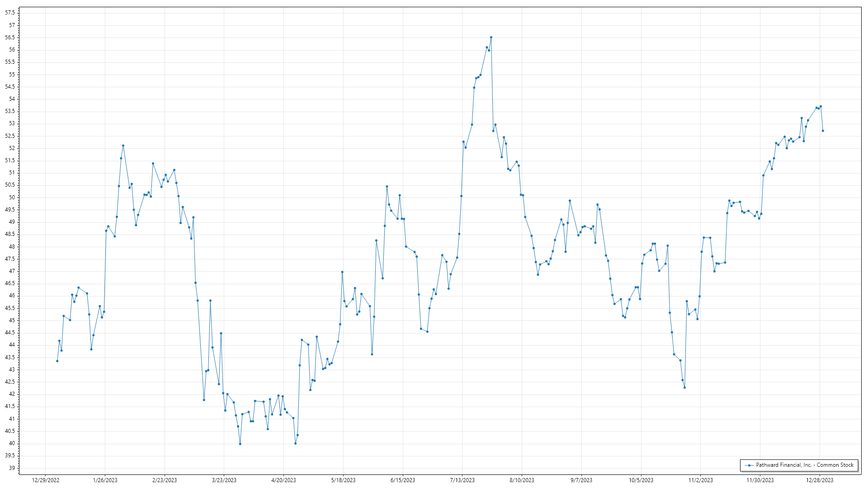
Task: Click the legend line marker icon
Action: (750, 465)
